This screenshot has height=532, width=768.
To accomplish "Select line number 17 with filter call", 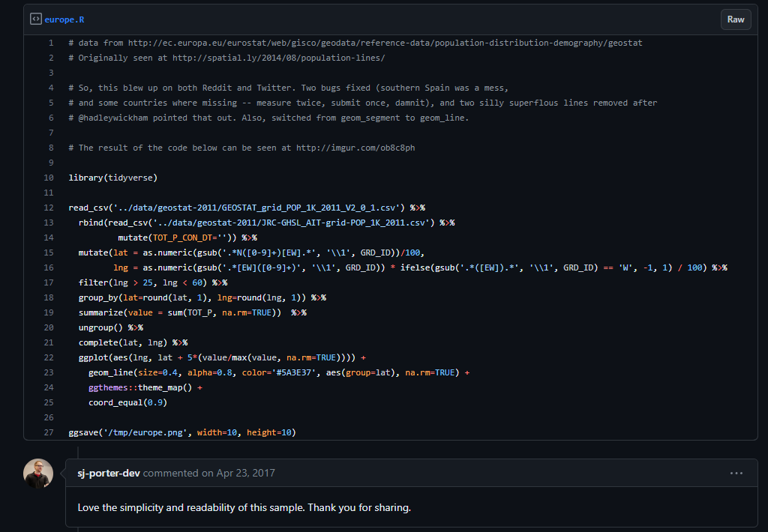I will coord(49,282).
